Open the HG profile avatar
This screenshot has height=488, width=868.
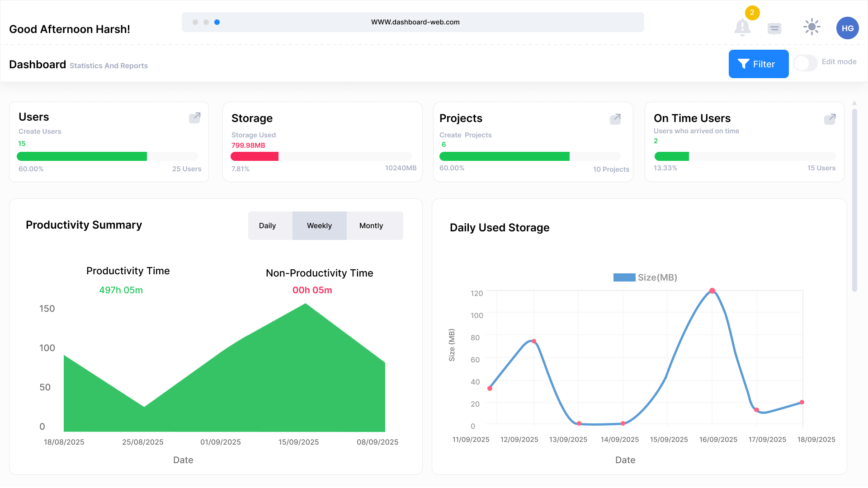click(847, 28)
